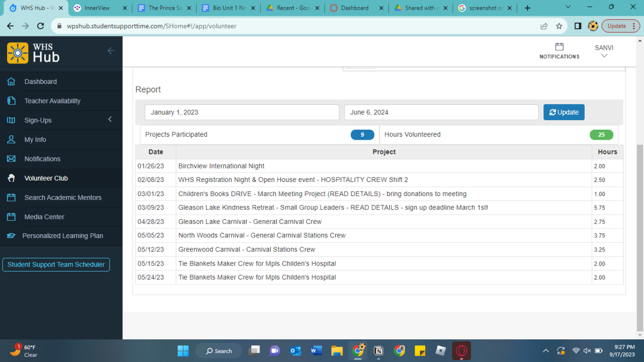Switch to the Dashboard browser tab
This screenshot has height=362, width=644.
click(355, 8)
